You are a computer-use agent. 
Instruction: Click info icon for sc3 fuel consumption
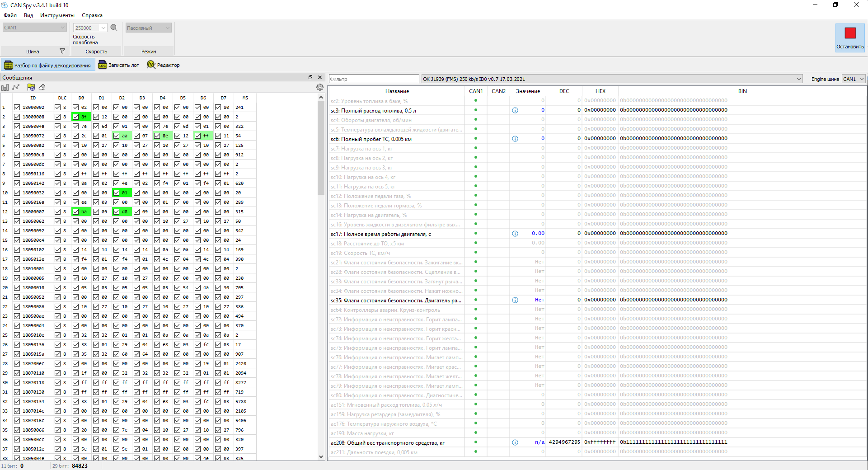click(515, 110)
